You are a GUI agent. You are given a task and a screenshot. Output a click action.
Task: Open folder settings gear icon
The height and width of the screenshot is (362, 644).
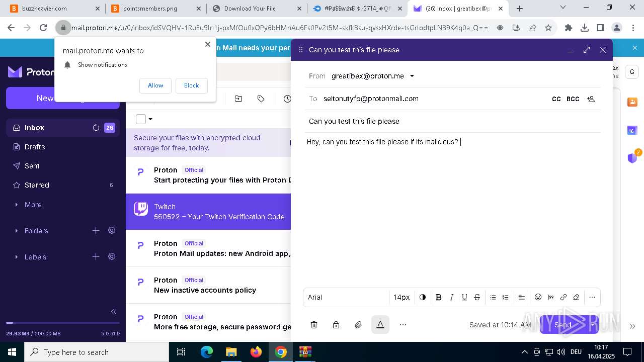click(112, 230)
